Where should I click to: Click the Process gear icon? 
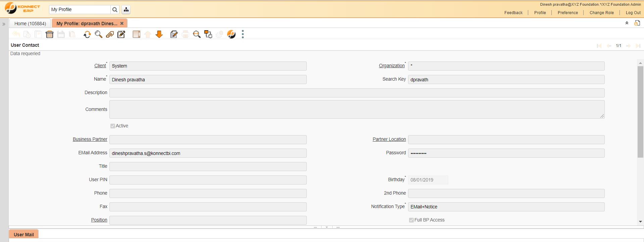[219, 34]
